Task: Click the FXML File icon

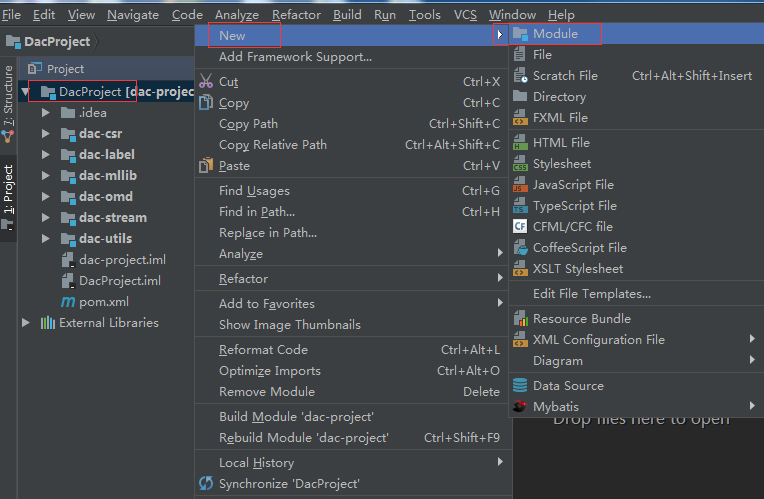Action: tap(520, 117)
